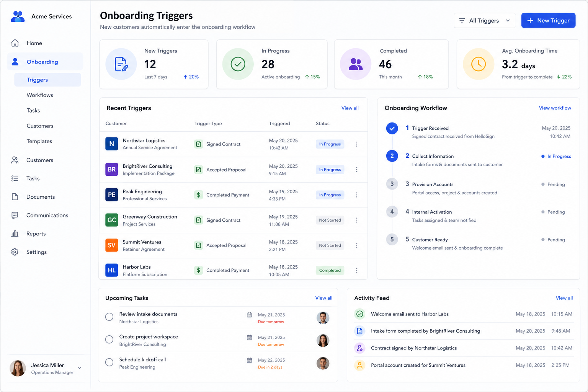Image resolution: width=588 pixels, height=392 pixels.
Task: Click the Settings gear icon
Action: (15, 252)
